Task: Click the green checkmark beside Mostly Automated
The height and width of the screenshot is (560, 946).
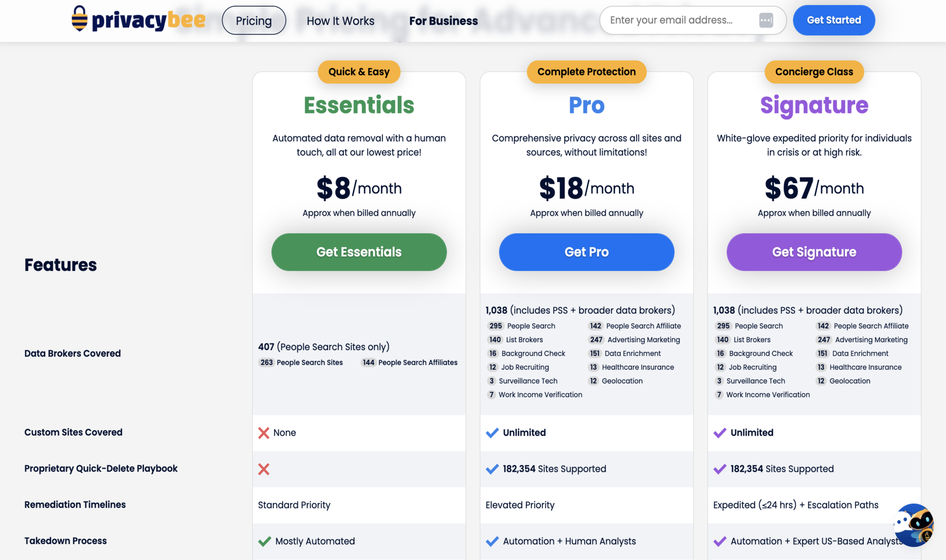Action: pyautogui.click(x=265, y=541)
